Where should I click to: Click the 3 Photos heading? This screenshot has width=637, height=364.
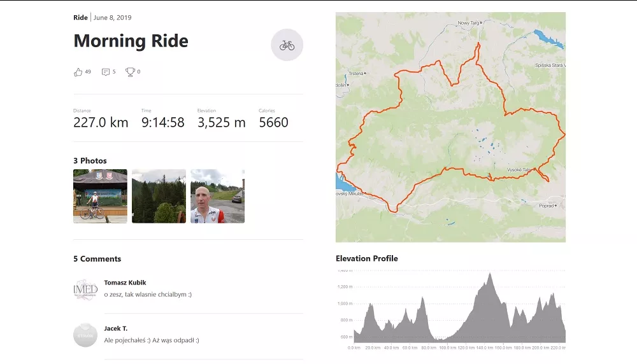tap(90, 161)
